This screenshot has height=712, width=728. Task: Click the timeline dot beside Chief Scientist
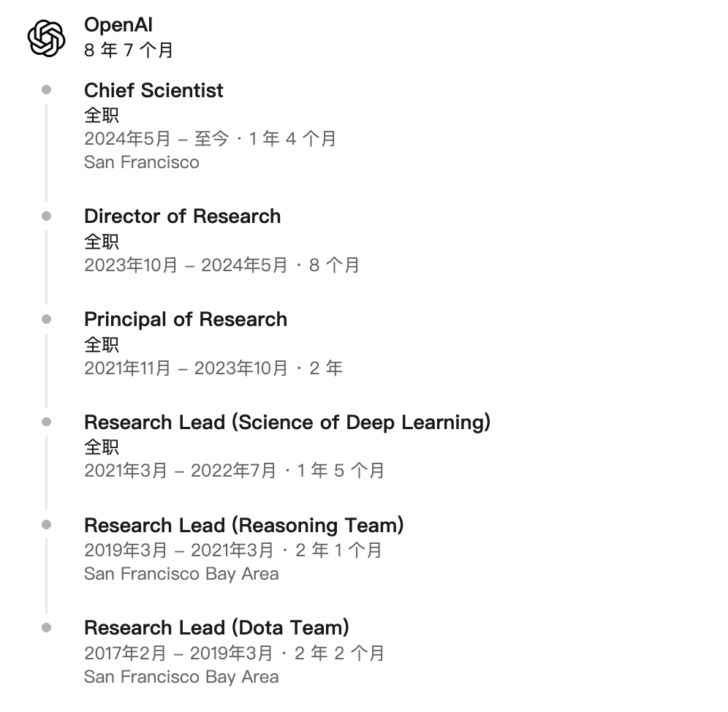[x=47, y=90]
